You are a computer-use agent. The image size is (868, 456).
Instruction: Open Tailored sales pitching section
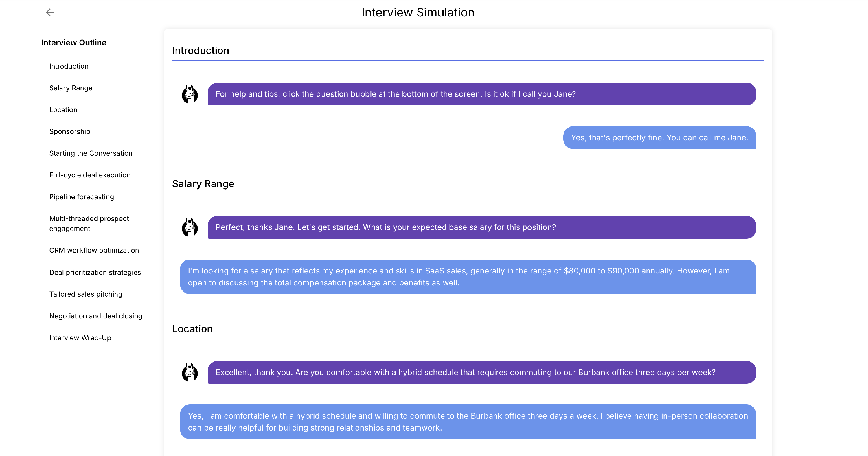[86, 294]
